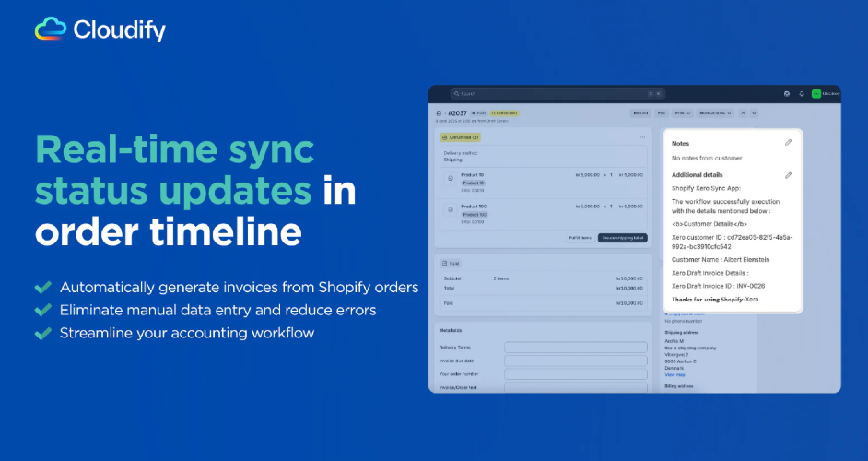The image size is (868, 461).
Task: Click the orders icon before #2037
Action: pyautogui.click(x=439, y=113)
